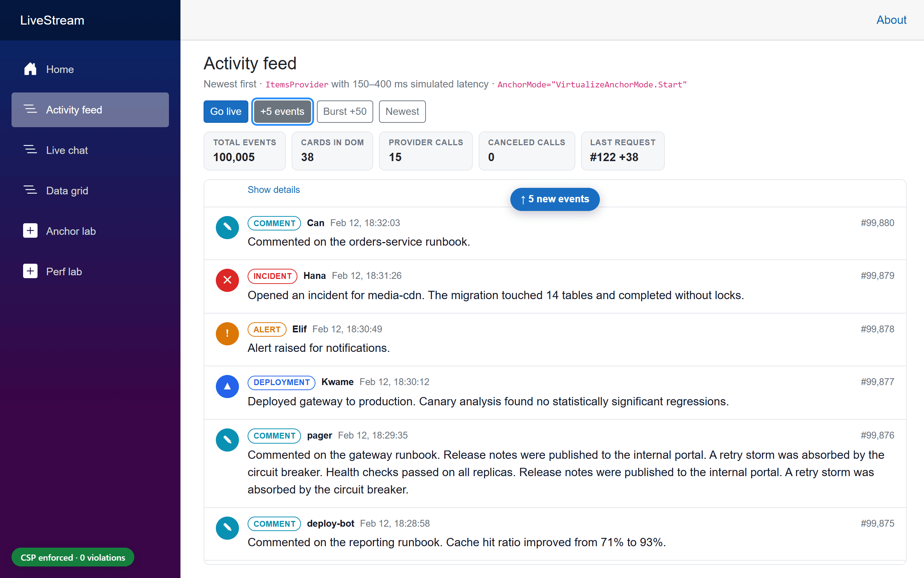
Task: Click the Cards in DOM stat card
Action: tap(332, 151)
